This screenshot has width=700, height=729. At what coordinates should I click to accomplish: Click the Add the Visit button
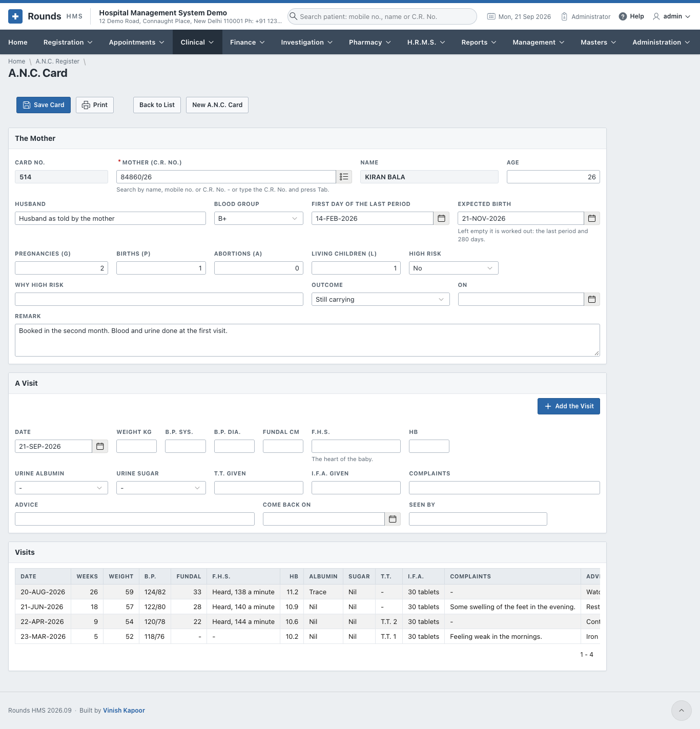coord(569,406)
